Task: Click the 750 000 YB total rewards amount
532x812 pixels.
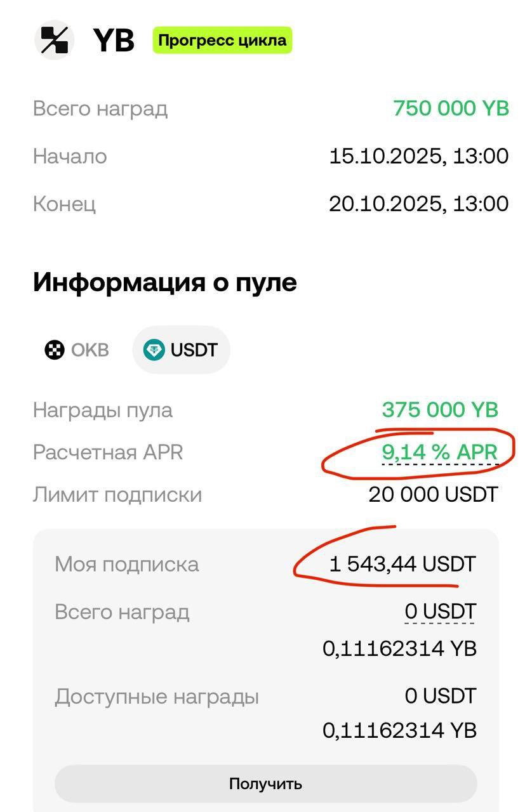Action: (x=451, y=108)
